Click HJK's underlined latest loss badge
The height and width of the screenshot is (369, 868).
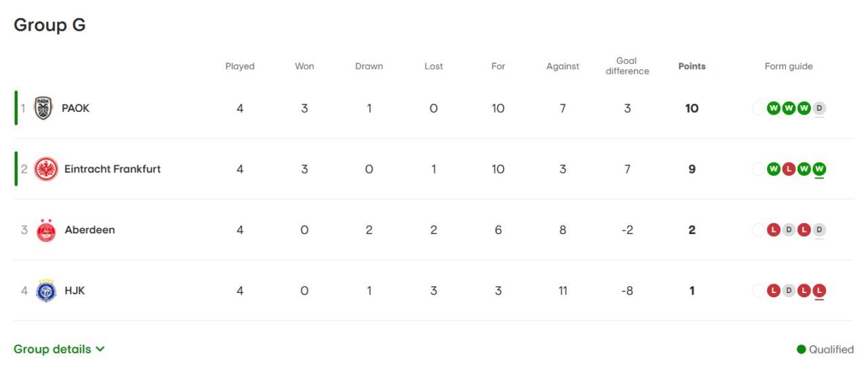[x=819, y=290]
